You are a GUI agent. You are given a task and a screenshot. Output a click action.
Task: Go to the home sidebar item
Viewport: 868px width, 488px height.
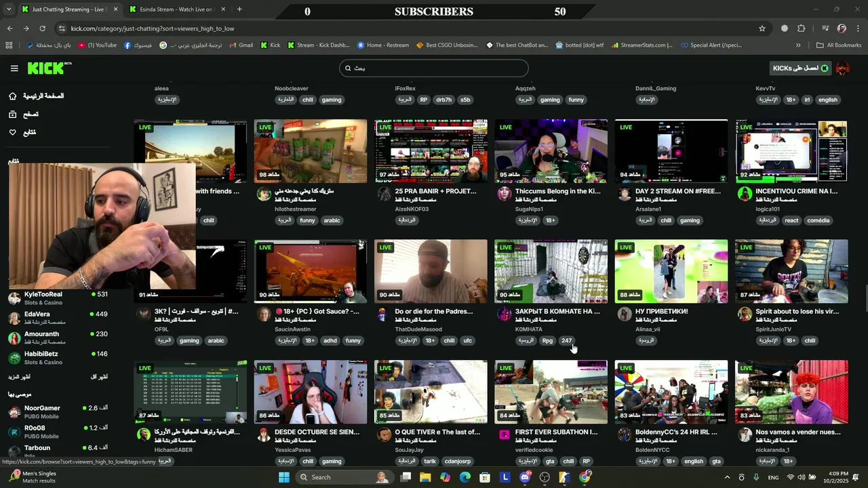coord(37,96)
